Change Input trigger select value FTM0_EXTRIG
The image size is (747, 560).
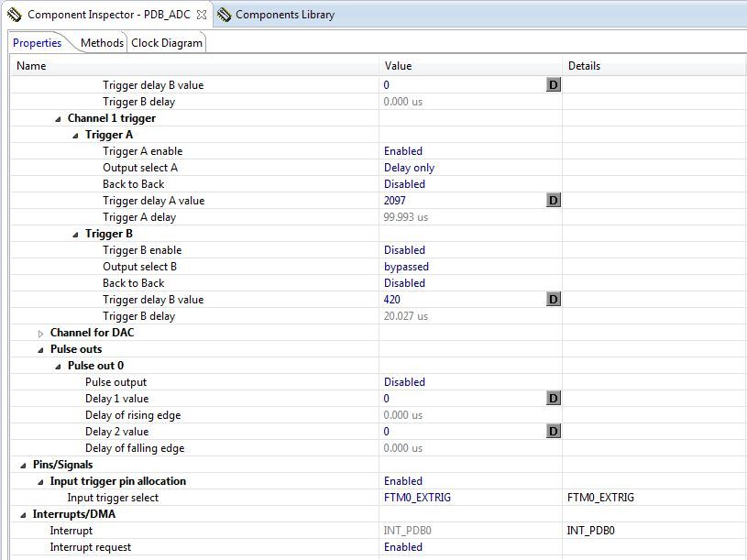pos(417,498)
